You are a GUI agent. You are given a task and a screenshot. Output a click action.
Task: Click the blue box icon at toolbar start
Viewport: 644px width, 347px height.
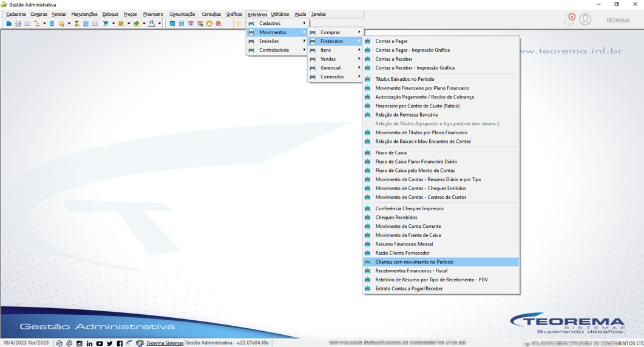point(8,24)
